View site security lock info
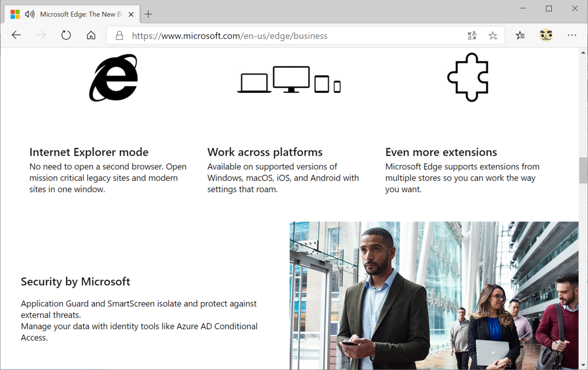Screen dimensions: 588x370 point(120,35)
